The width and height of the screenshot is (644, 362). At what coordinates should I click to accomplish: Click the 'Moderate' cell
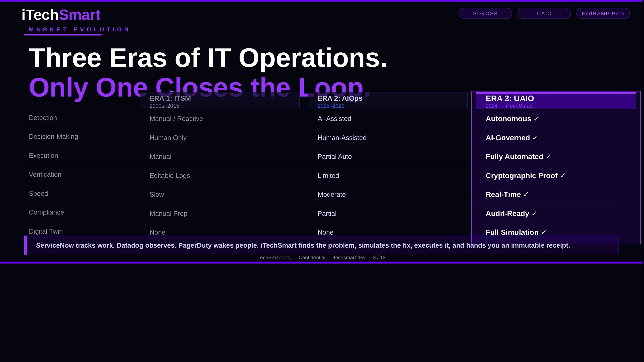(332, 194)
